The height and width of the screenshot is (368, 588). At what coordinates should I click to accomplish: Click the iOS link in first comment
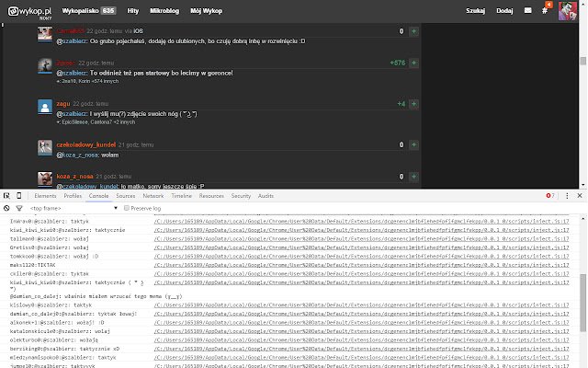pos(138,31)
